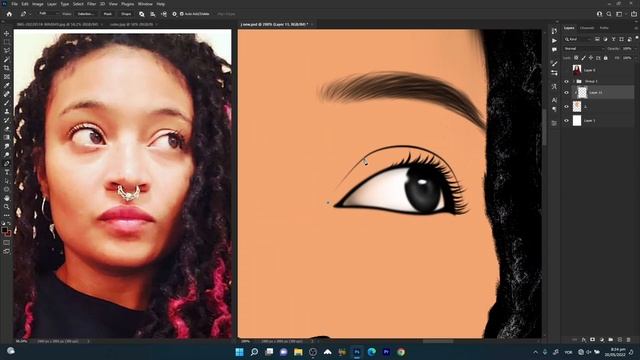Open File Explorer from taskbar
This screenshot has height=360, width=640.
[x=298, y=352]
